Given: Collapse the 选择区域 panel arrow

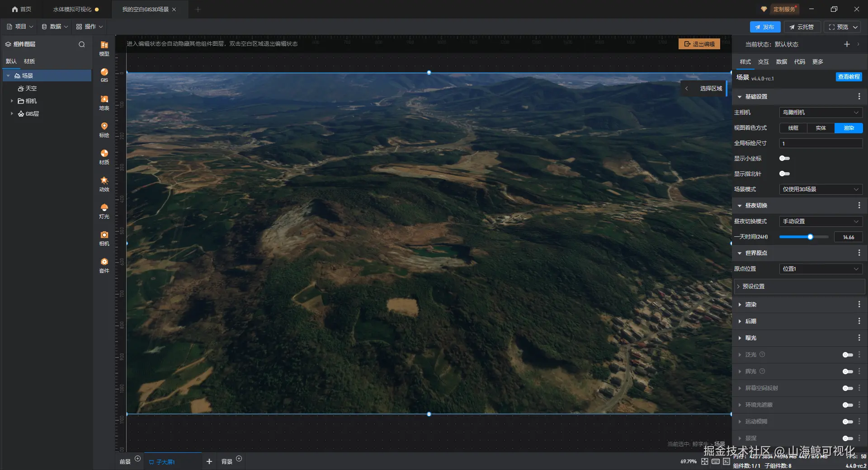Looking at the screenshot, I should 686,88.
